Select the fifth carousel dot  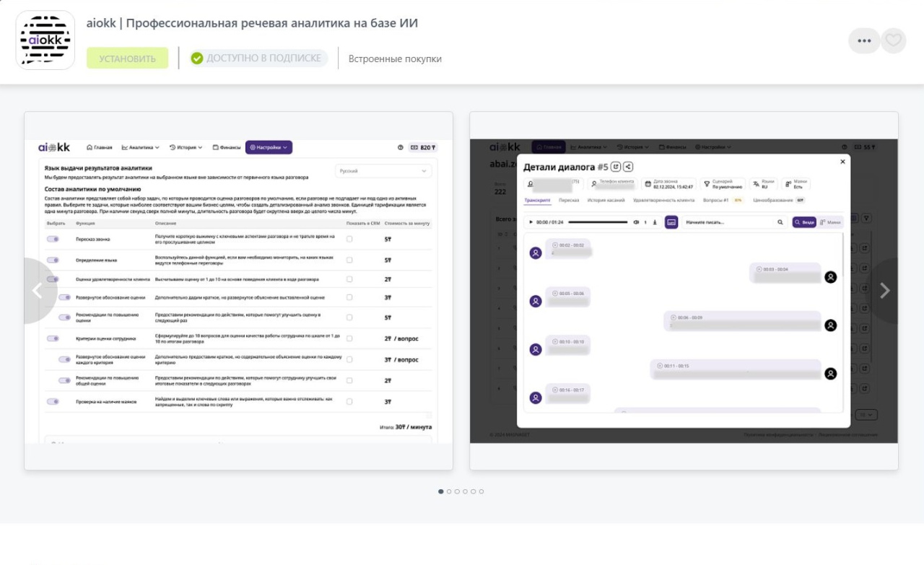pos(474,491)
